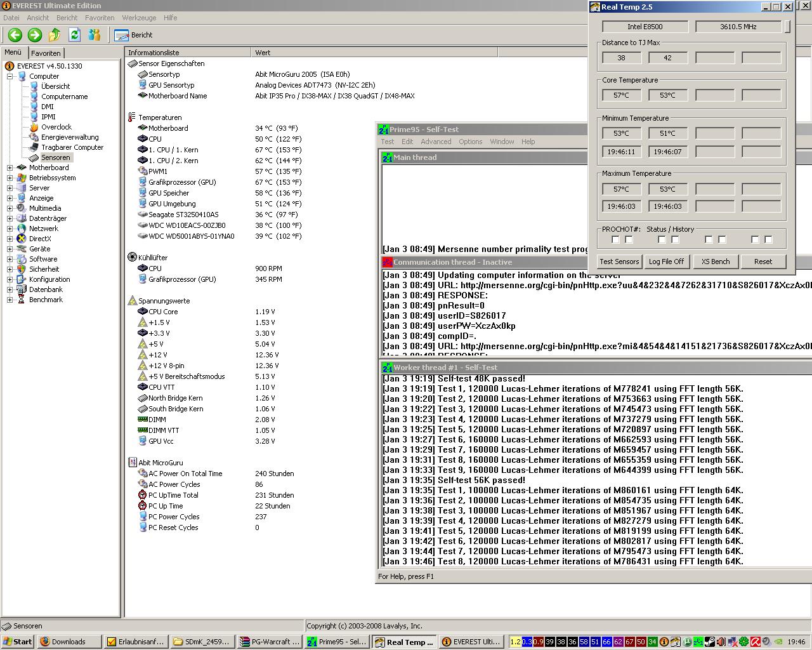Select Computername in the tree
The height and width of the screenshot is (650, 812).
pos(64,96)
